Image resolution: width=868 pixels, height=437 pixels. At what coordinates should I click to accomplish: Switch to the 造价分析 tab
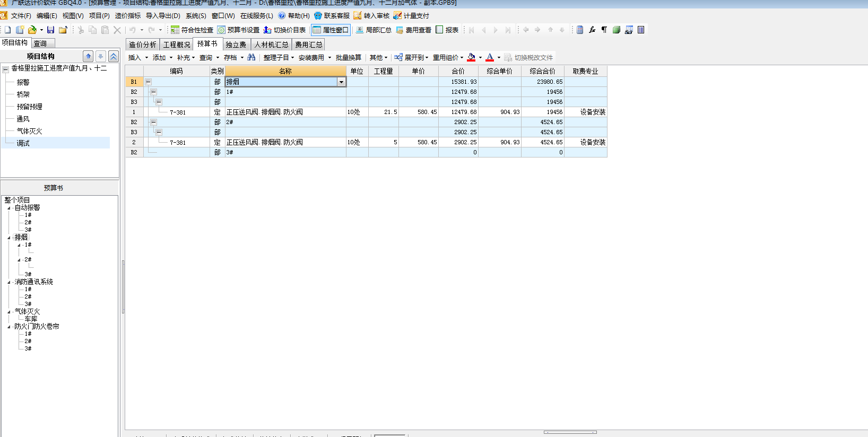pyautogui.click(x=143, y=45)
